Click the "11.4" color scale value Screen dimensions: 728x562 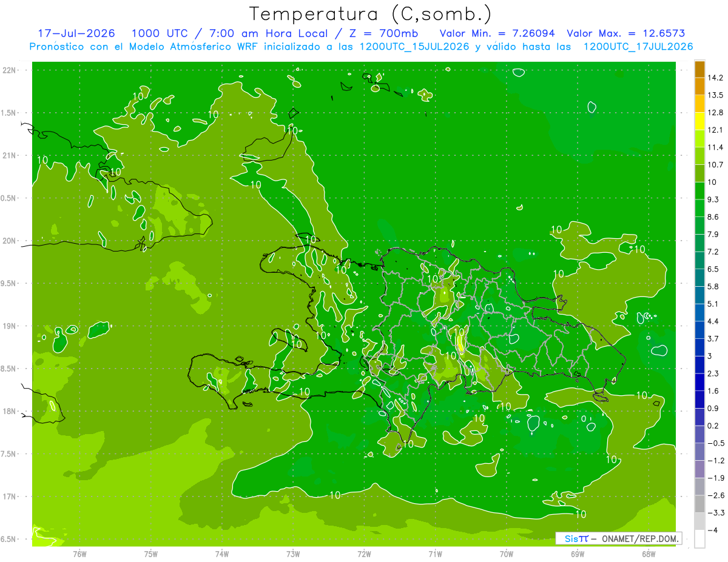(x=715, y=147)
